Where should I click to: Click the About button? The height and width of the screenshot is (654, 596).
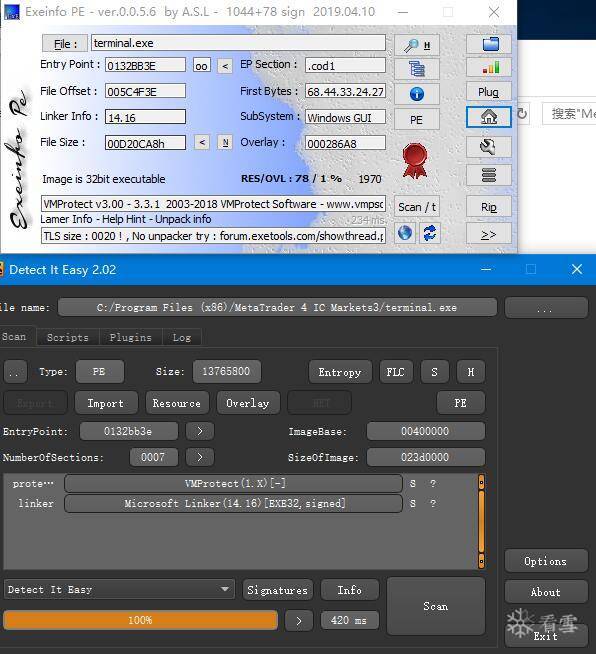tap(546, 592)
